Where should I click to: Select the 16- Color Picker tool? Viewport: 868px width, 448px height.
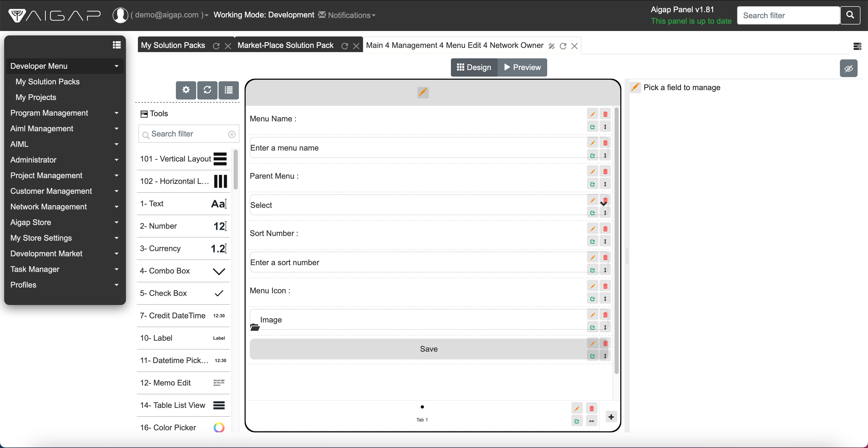(x=183, y=428)
